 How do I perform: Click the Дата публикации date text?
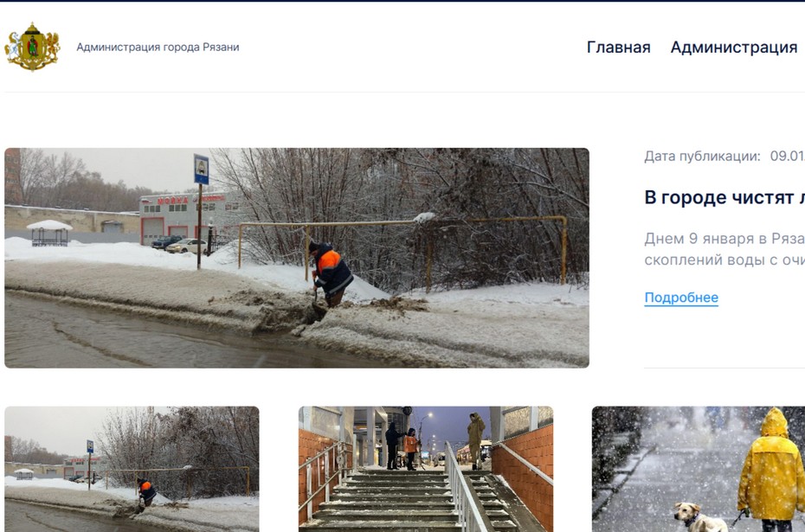(x=724, y=157)
